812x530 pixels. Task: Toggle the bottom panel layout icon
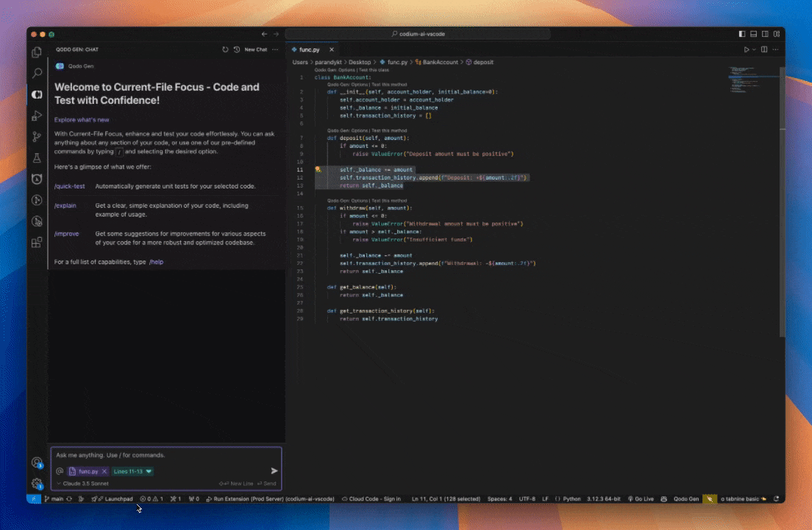coord(753,34)
